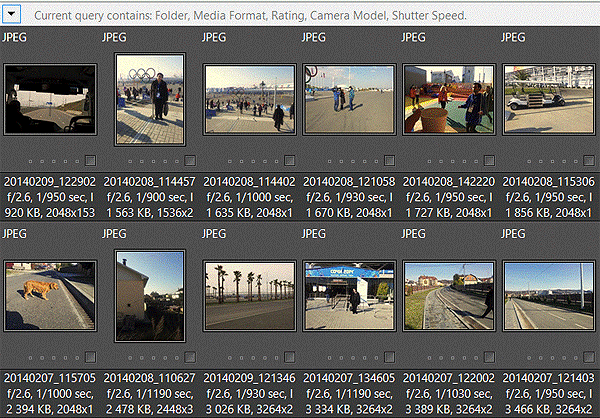Select the plaza photo 20140208_114402 thumbnail
The image size is (600, 418).
(248, 99)
